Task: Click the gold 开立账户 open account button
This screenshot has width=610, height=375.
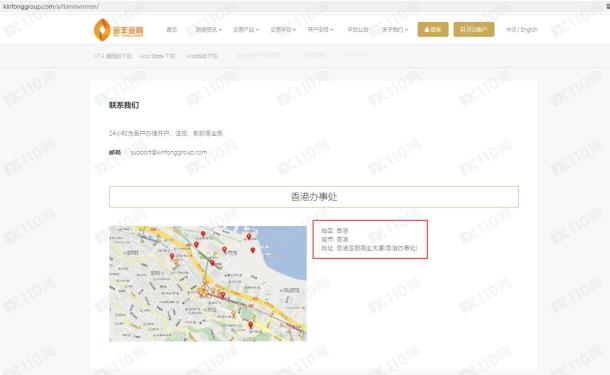Action: coord(474,30)
